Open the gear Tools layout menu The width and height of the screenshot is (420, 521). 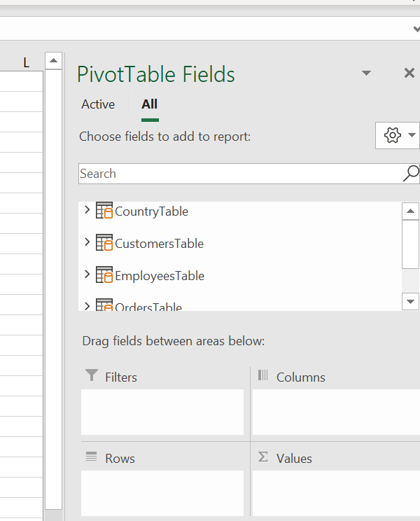click(x=397, y=135)
